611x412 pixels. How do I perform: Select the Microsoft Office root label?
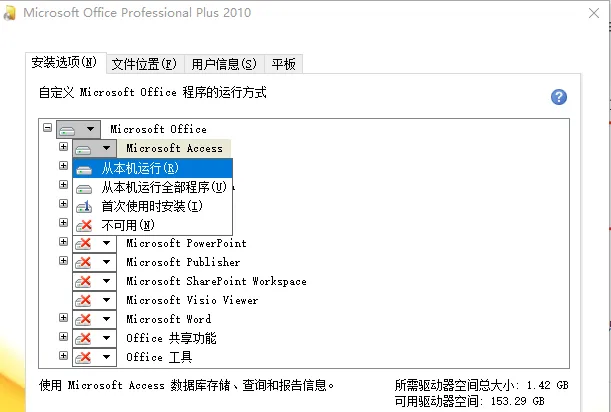(158, 129)
